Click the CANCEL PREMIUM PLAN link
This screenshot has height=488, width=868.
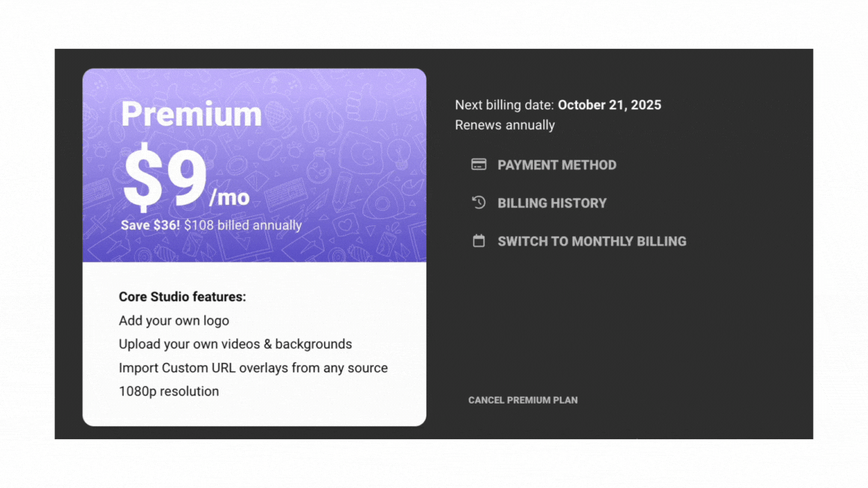pyautogui.click(x=523, y=400)
